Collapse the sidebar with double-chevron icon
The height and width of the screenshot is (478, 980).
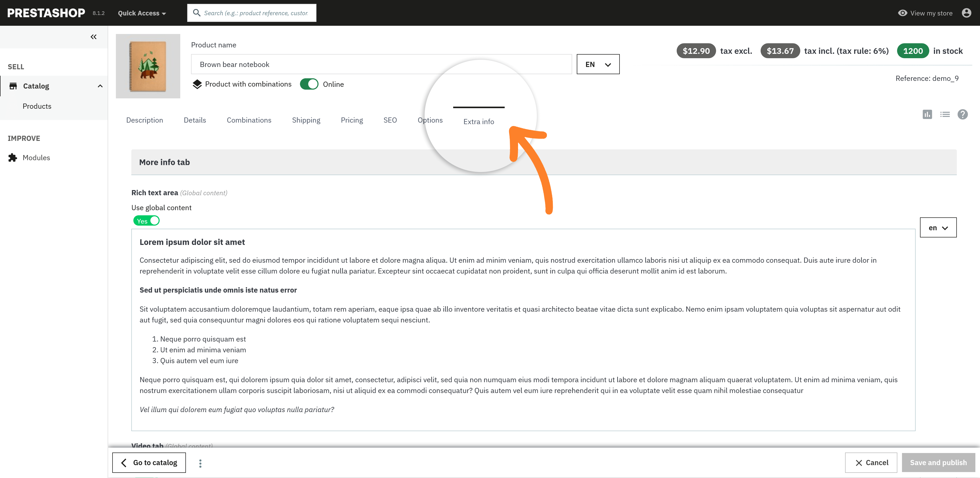93,37
